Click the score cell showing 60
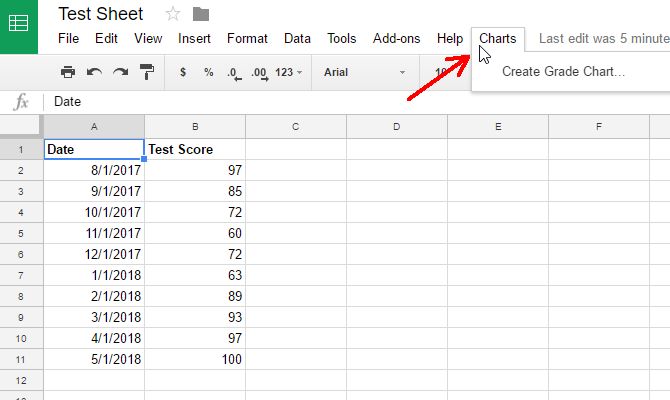This screenshot has height=400, width=670. [x=195, y=233]
